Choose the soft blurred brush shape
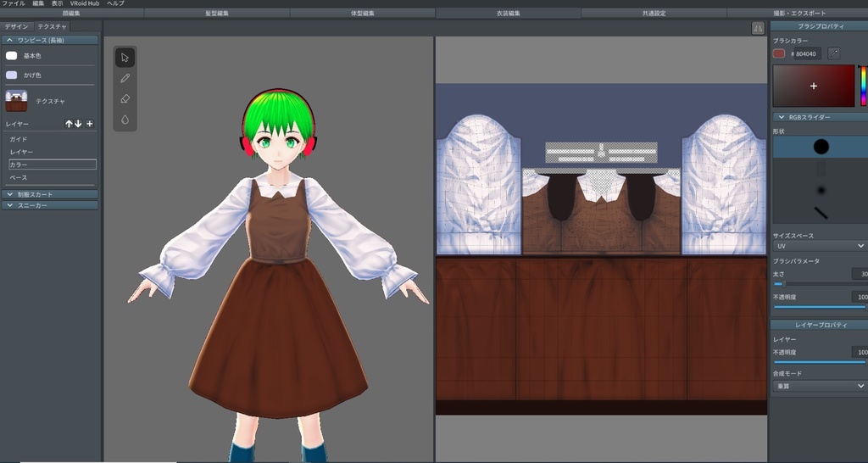This screenshot has width=868, height=463. click(x=821, y=191)
